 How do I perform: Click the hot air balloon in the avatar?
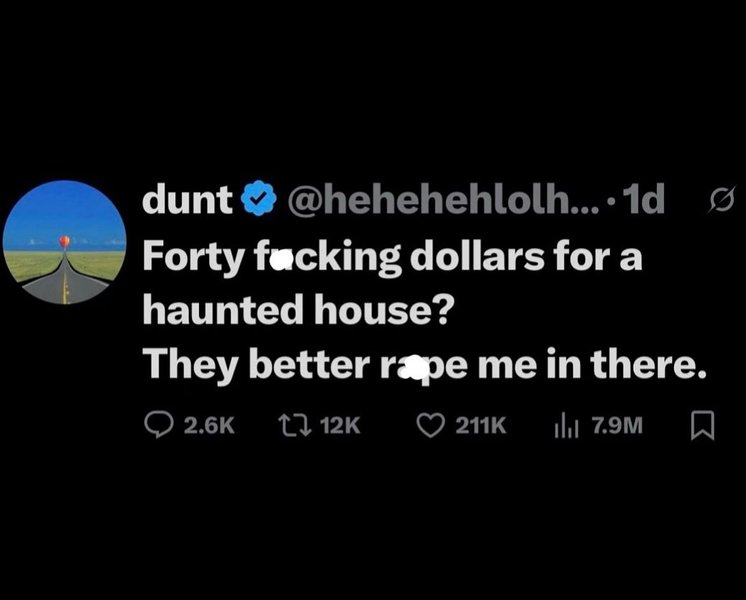65,241
